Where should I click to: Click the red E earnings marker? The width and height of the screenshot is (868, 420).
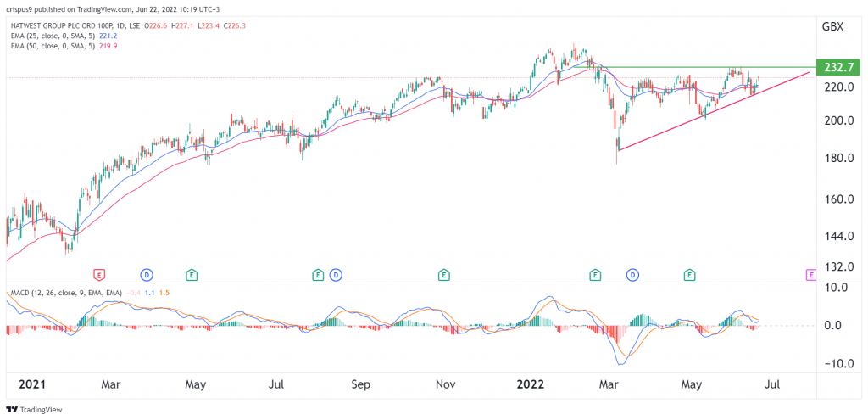99,274
